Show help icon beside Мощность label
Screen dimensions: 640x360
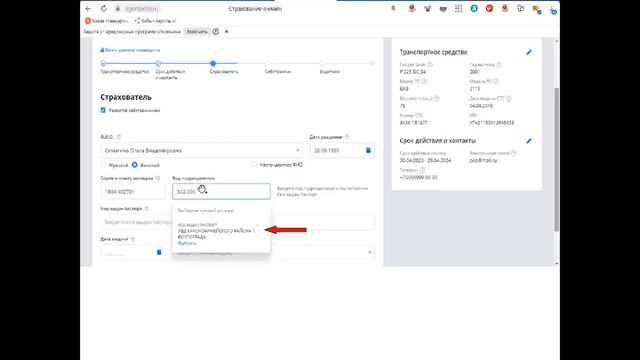coord(437,98)
